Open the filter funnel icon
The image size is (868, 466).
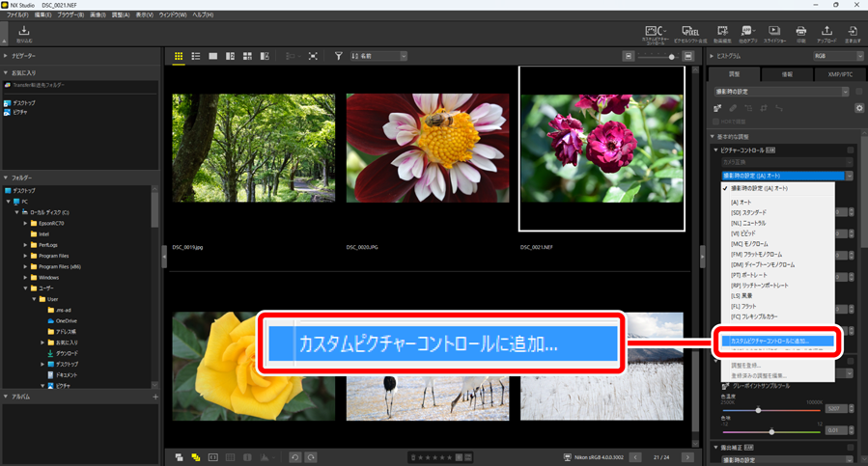click(339, 57)
